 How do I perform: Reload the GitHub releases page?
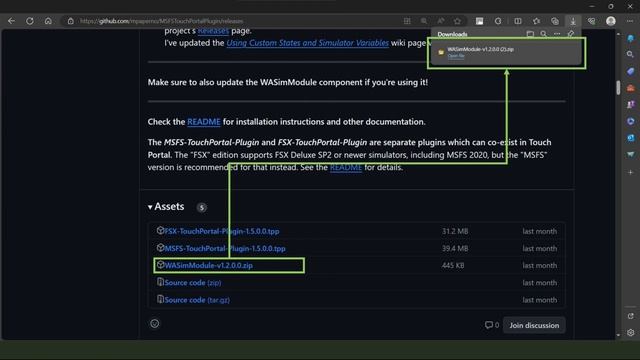click(30, 21)
